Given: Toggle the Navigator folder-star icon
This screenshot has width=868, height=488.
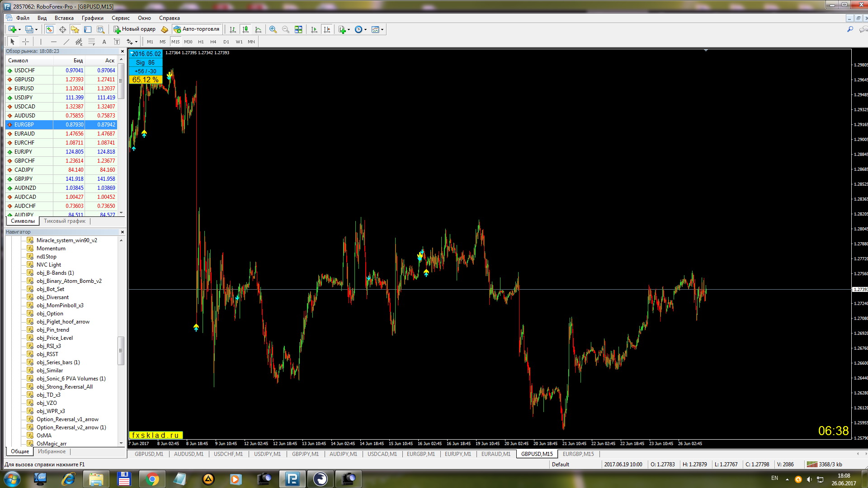Looking at the screenshot, I should [x=75, y=29].
